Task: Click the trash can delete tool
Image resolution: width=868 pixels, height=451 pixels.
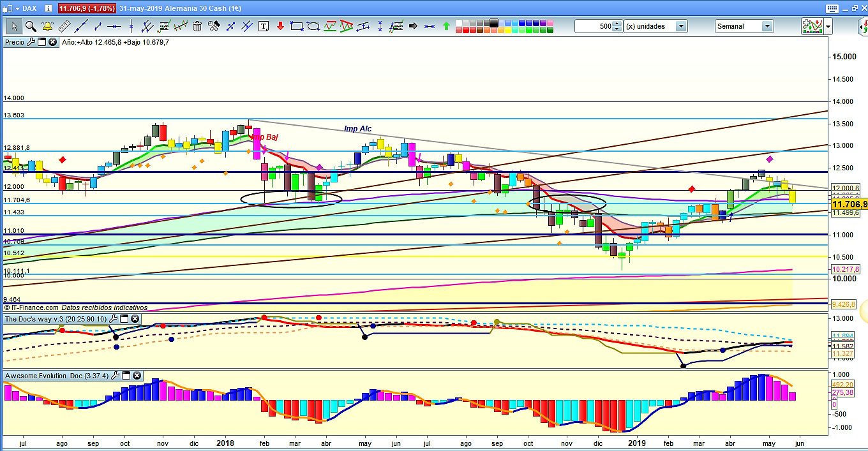Action: click(x=197, y=26)
